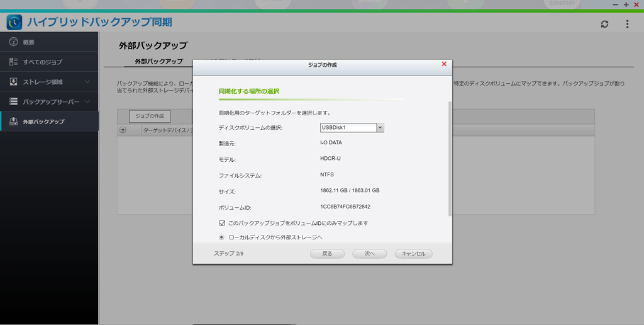Click the HDCR-U model value
The height and width of the screenshot is (325, 644).
330,158
